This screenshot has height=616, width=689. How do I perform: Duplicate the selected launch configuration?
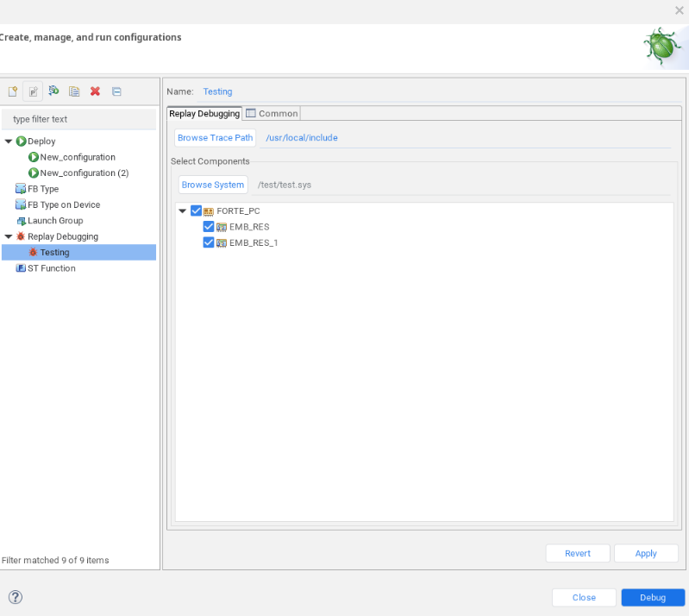pos(74,91)
